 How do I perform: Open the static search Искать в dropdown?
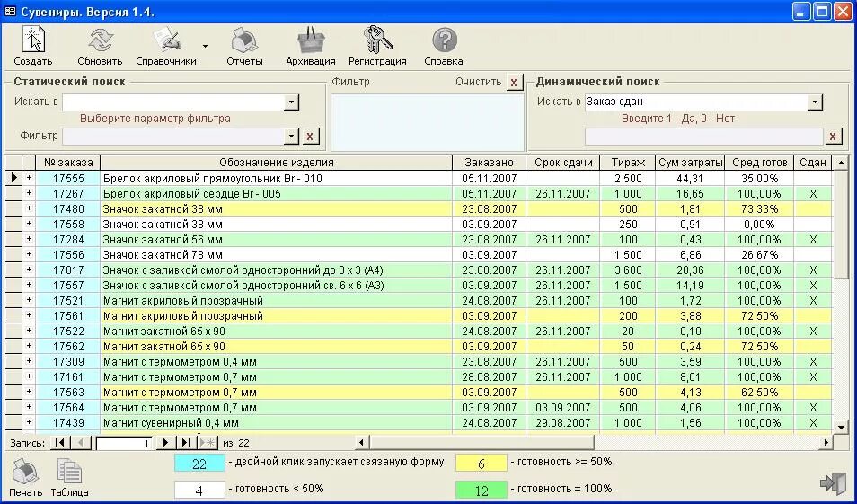coord(292,102)
